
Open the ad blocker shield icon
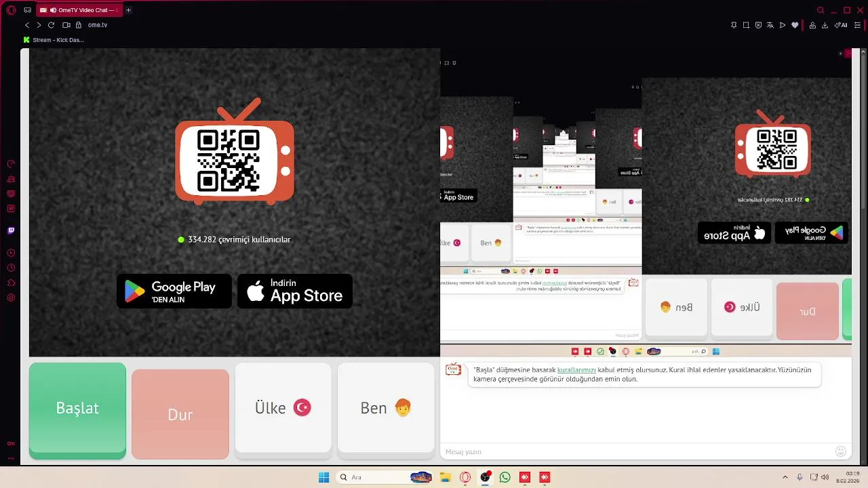point(758,25)
